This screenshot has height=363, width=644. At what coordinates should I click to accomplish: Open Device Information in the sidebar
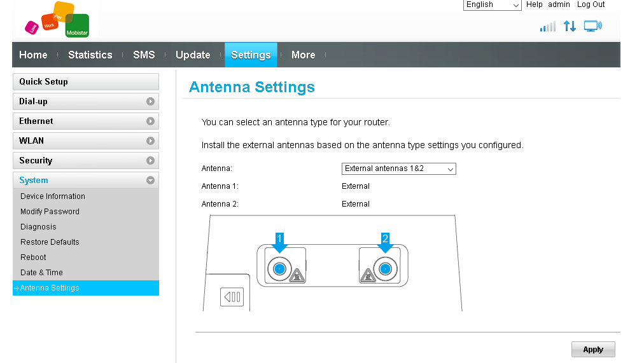click(53, 196)
